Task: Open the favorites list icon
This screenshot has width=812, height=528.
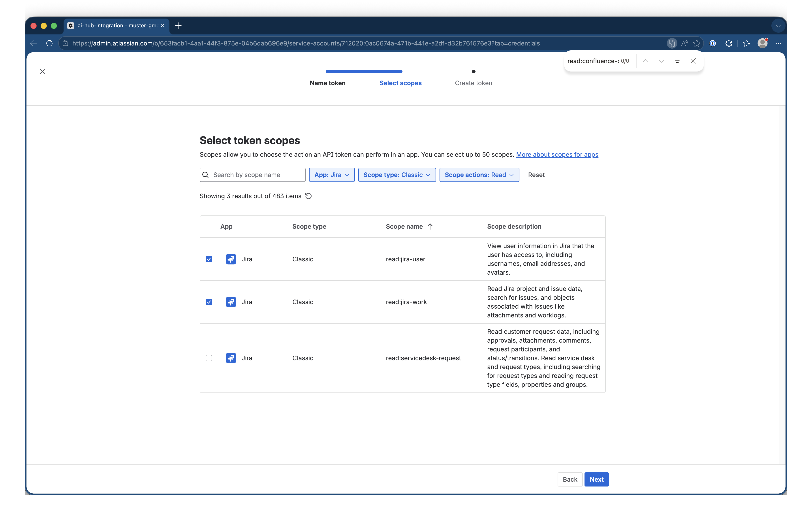Action: click(x=747, y=43)
